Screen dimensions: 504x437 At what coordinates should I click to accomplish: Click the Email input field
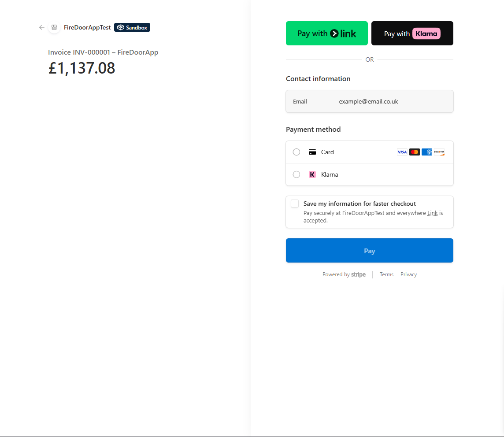[383, 101]
